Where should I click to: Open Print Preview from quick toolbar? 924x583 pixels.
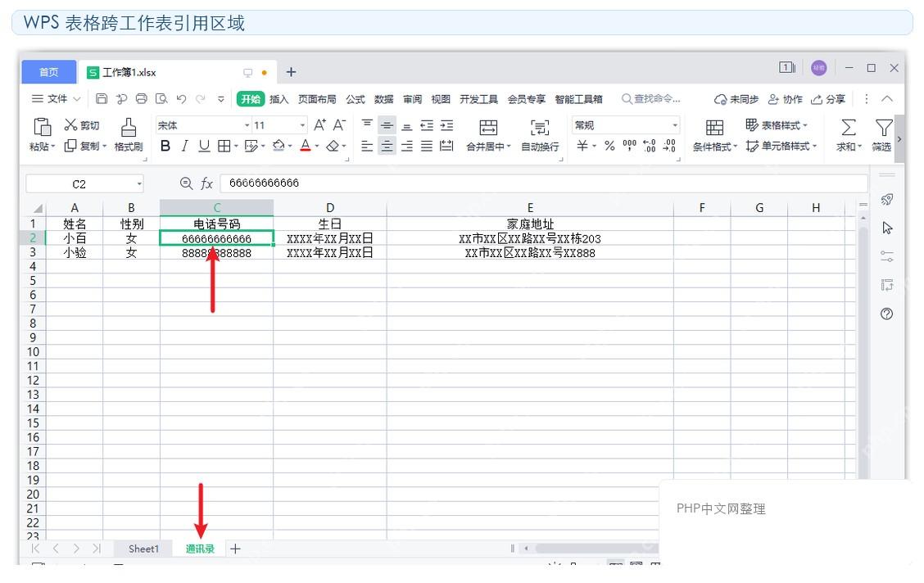161,99
